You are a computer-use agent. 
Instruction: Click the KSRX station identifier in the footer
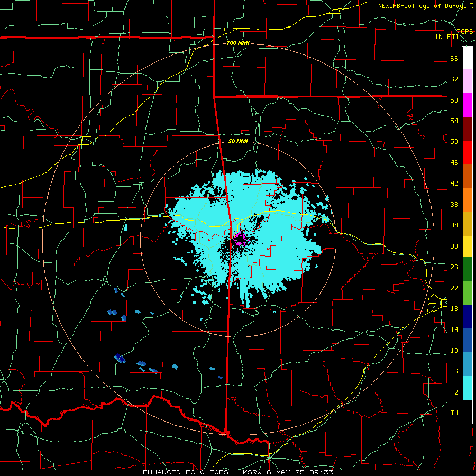[x=253, y=472]
